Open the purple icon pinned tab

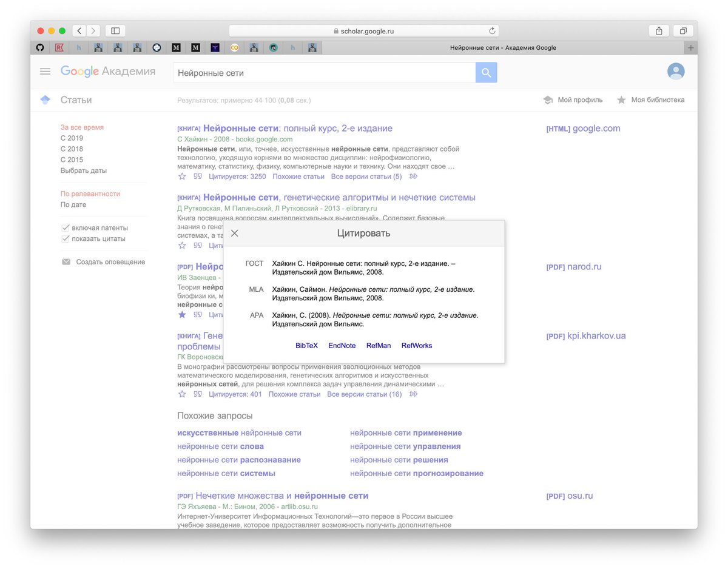point(215,47)
